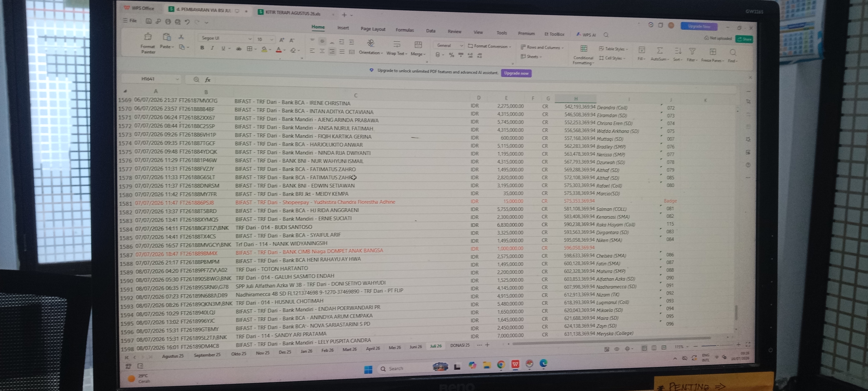Click the purple Upgrade now button
The height and width of the screenshot is (391, 868).
pyautogui.click(x=516, y=73)
